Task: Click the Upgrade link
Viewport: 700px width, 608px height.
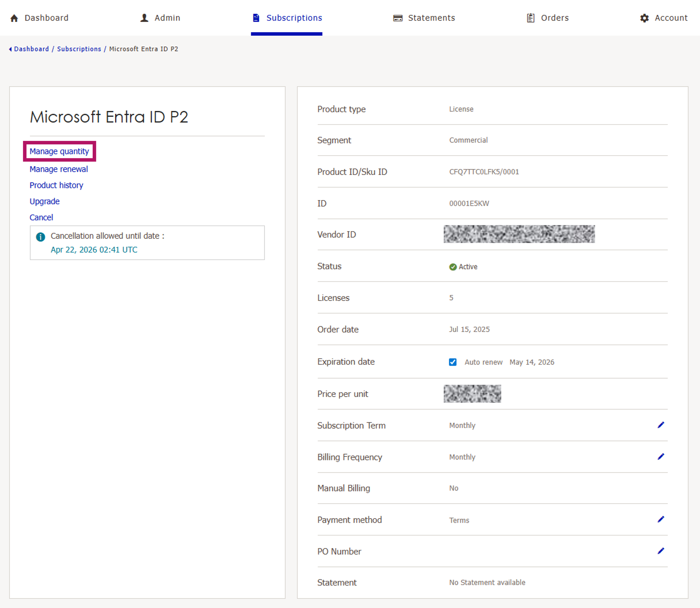Action: coord(45,201)
